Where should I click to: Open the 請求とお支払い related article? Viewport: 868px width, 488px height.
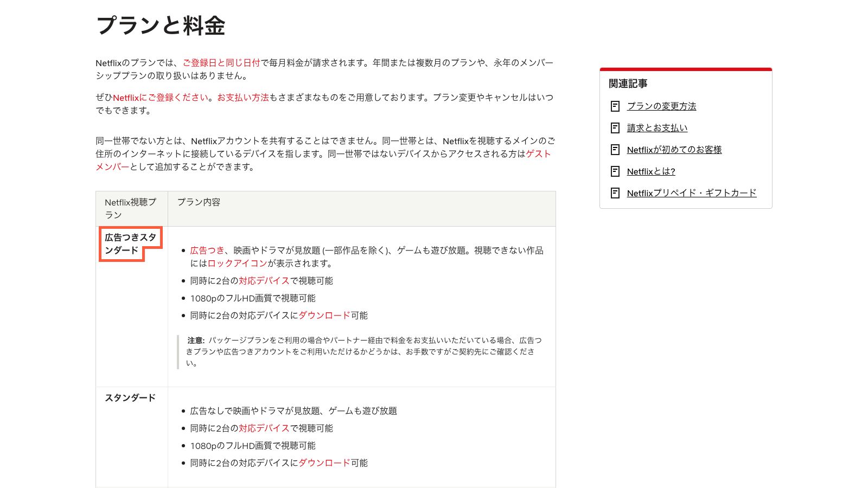657,128
